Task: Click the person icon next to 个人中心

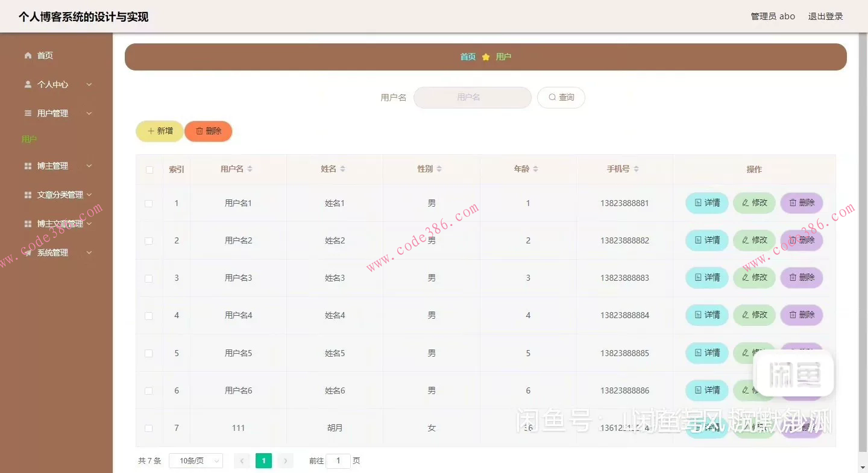Action: [28, 84]
